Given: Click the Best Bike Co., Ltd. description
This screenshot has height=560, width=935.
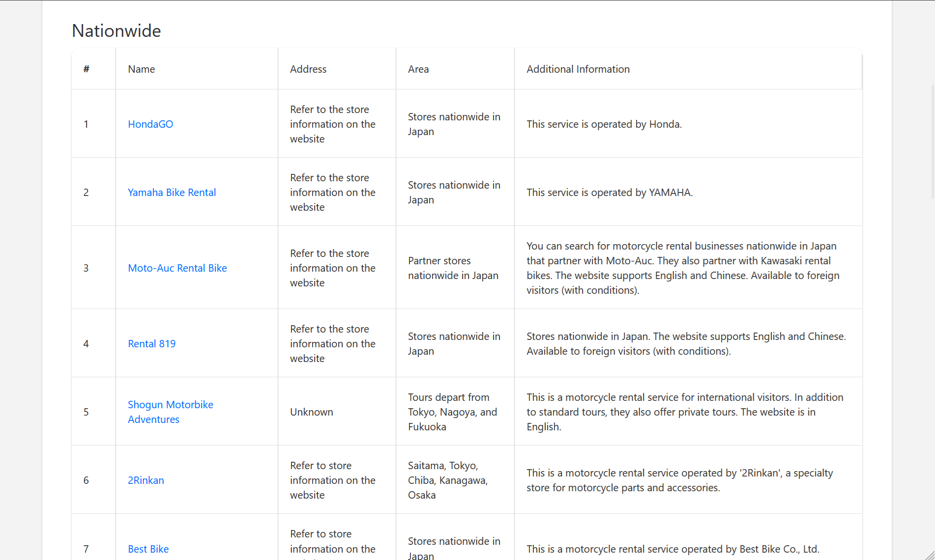Looking at the screenshot, I should (x=673, y=549).
